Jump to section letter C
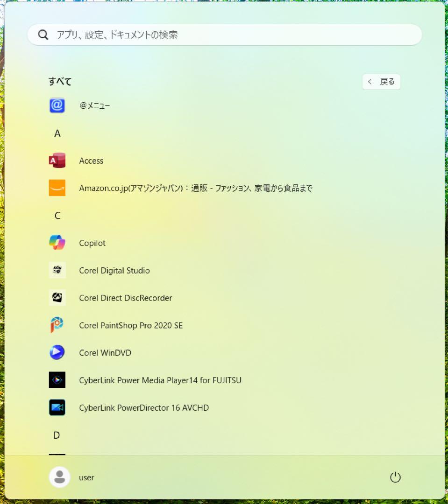448x504 pixels. point(57,216)
